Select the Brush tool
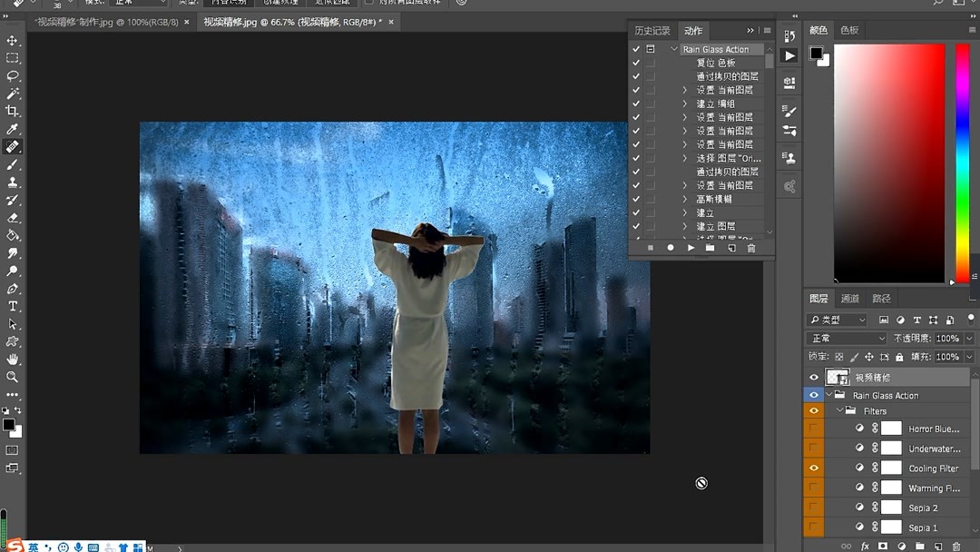The height and width of the screenshot is (552, 980). pyautogui.click(x=13, y=164)
